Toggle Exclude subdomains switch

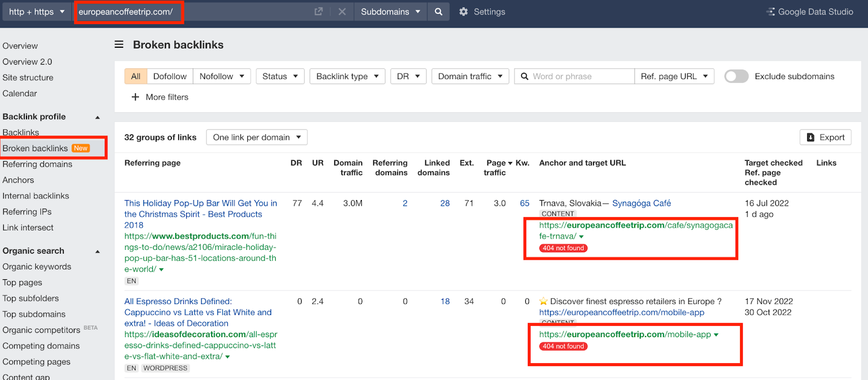(x=736, y=76)
